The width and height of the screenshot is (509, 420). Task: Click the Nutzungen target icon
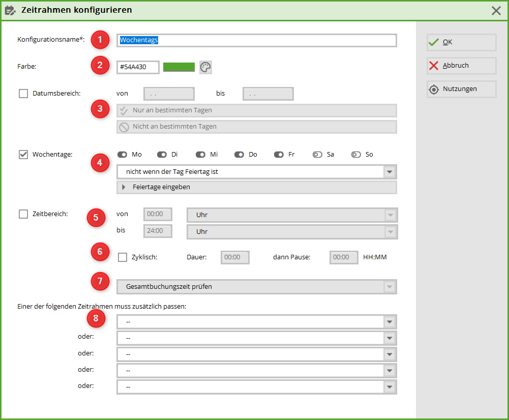(433, 89)
